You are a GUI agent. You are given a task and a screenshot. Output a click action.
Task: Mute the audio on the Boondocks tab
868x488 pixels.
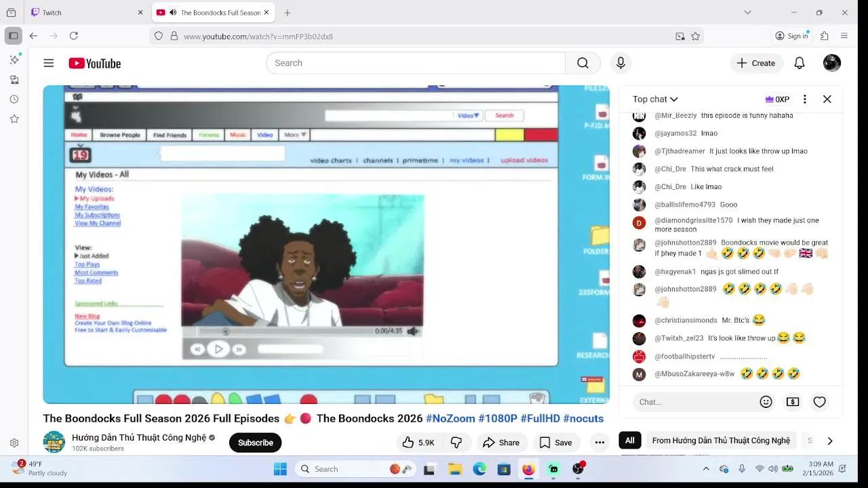pos(173,12)
